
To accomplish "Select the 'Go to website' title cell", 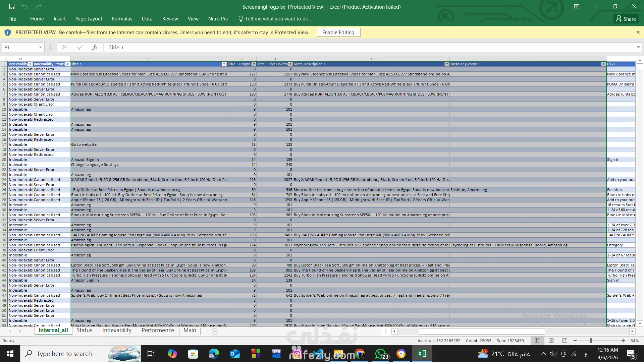I will pos(149,144).
